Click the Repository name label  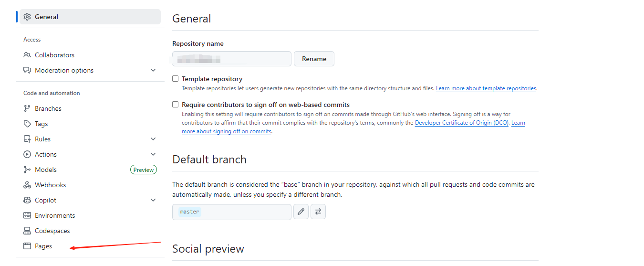point(198,43)
